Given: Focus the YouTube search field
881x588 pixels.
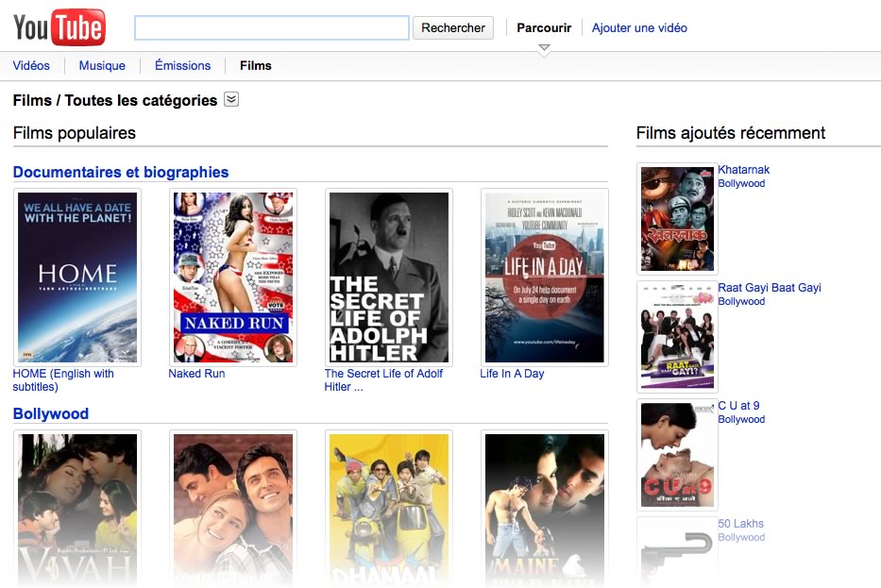Looking at the screenshot, I should [271, 27].
